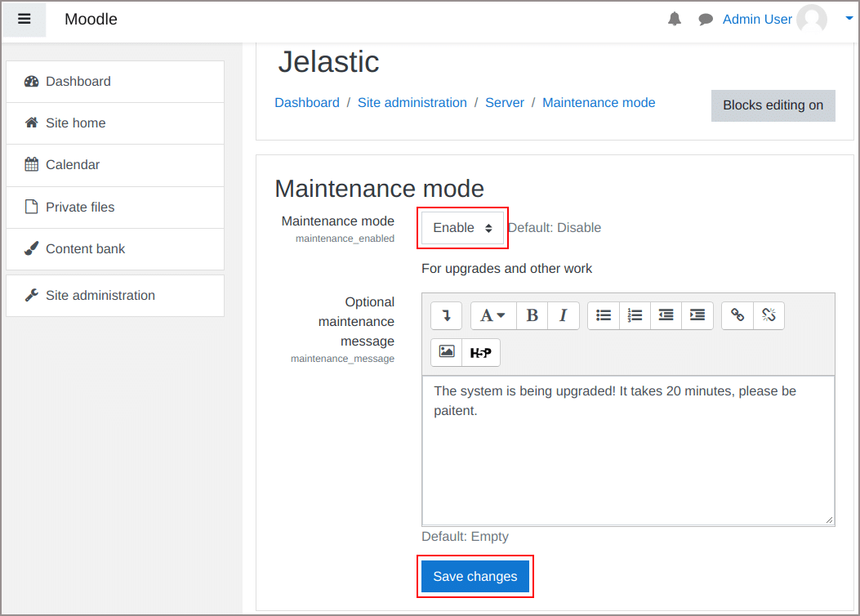Insert an ordered numbered list
The height and width of the screenshot is (616, 860).
[x=635, y=315]
